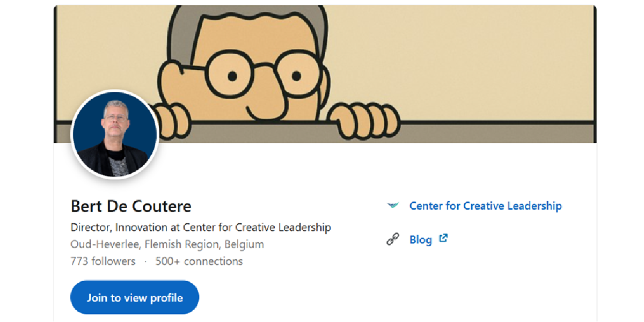Click the dot separator between followers and connections
The width and height of the screenshot is (644, 322).
pyautogui.click(x=144, y=261)
